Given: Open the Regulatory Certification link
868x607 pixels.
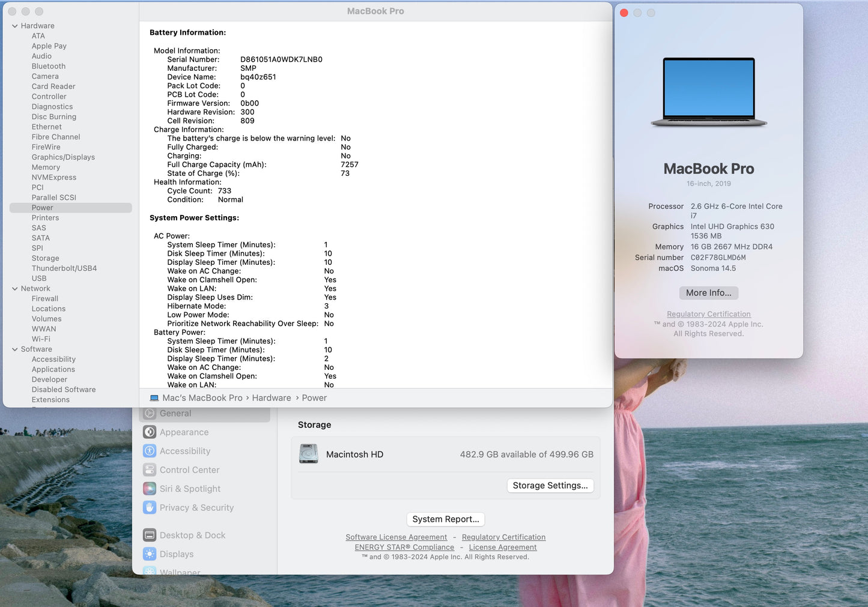Looking at the screenshot, I should click(x=709, y=313).
